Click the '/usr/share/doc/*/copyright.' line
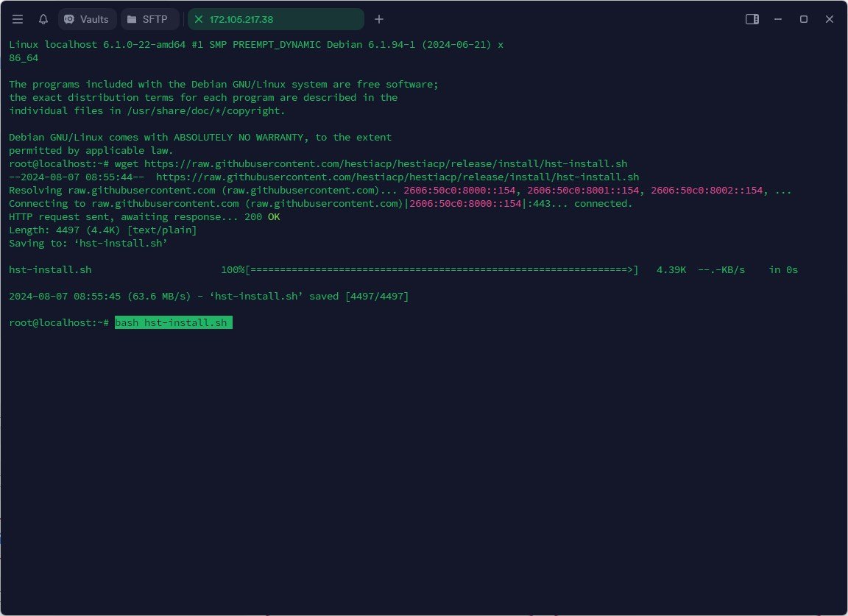Screen dimensions: 848x616 (x=147, y=111)
